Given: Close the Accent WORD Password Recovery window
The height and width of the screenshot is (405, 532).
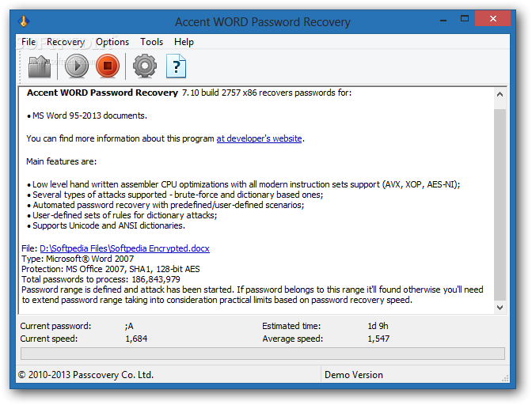Looking at the screenshot, I should tap(493, 19).
